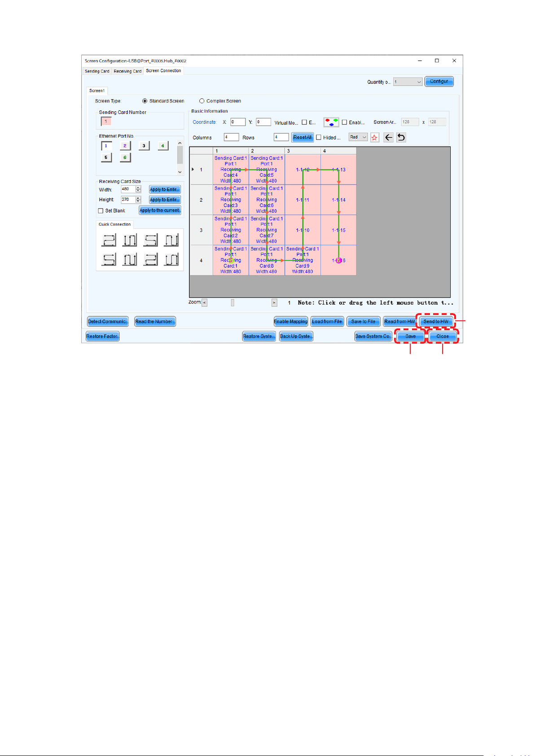Click the Read the Number button

[x=155, y=321]
